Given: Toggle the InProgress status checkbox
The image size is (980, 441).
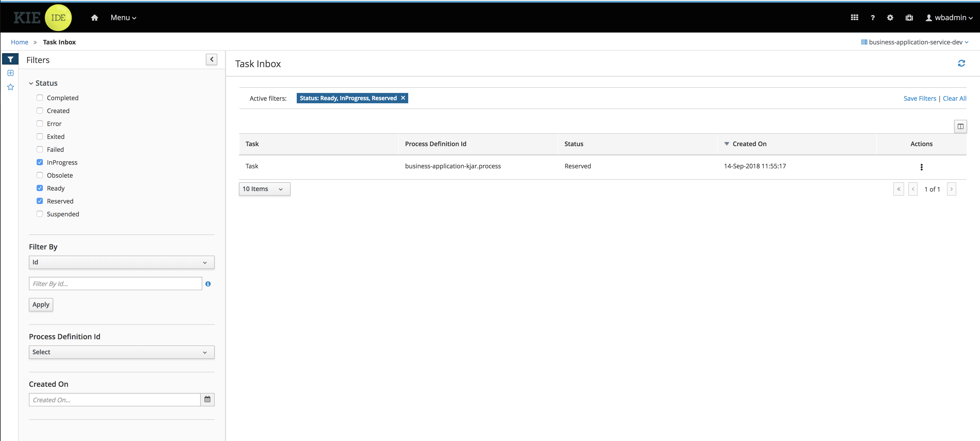Looking at the screenshot, I should coord(39,162).
